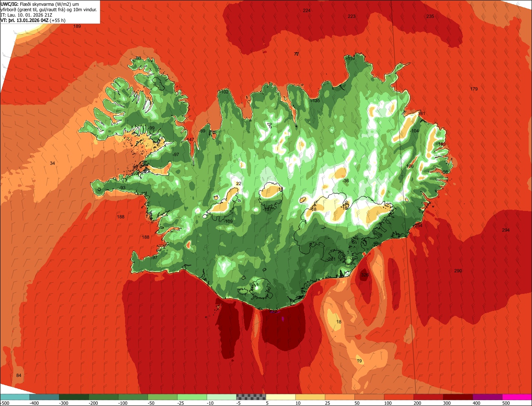Click the value 189 near the header box
Screen dimensions: 532x406
[x=77, y=26]
